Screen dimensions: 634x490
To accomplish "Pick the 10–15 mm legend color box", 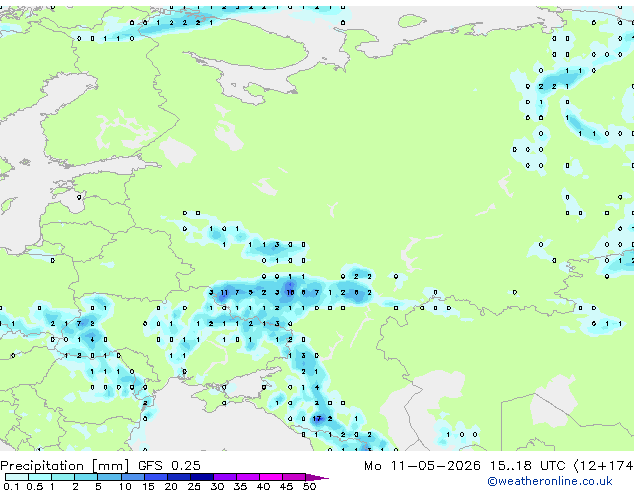I will pos(133,477).
